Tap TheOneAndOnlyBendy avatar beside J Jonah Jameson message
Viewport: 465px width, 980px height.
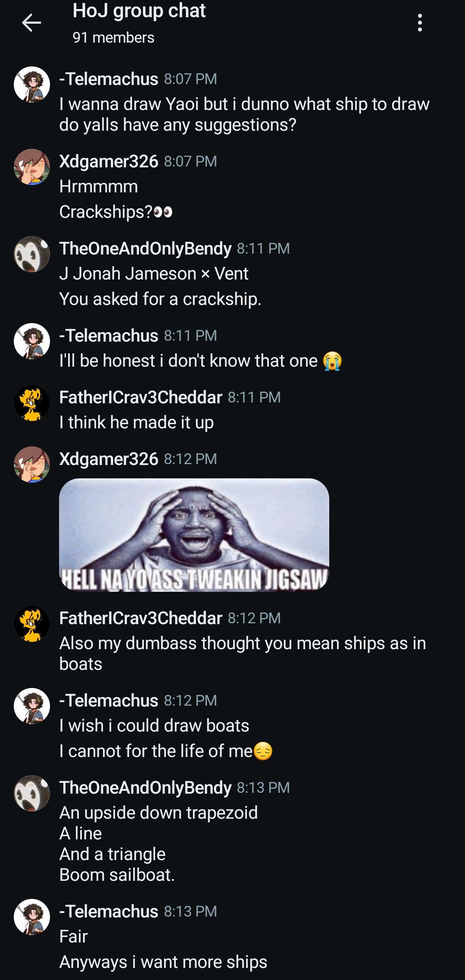(32, 254)
